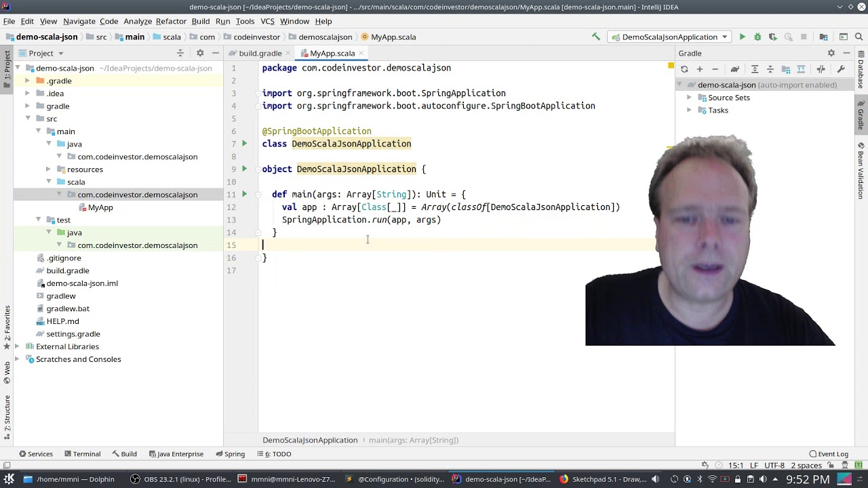868x488 pixels.
Task: Open the Build tool window
Action: tap(123, 454)
